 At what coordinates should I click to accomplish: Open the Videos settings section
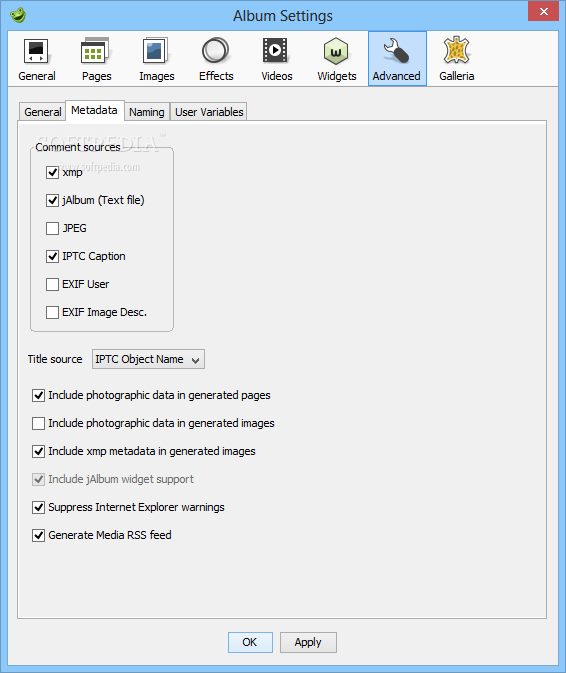(277, 59)
